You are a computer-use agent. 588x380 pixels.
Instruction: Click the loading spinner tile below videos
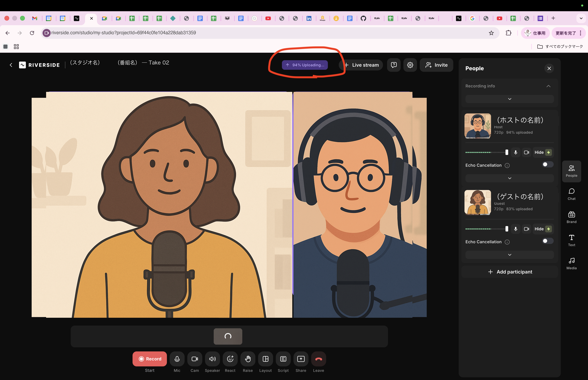click(228, 336)
